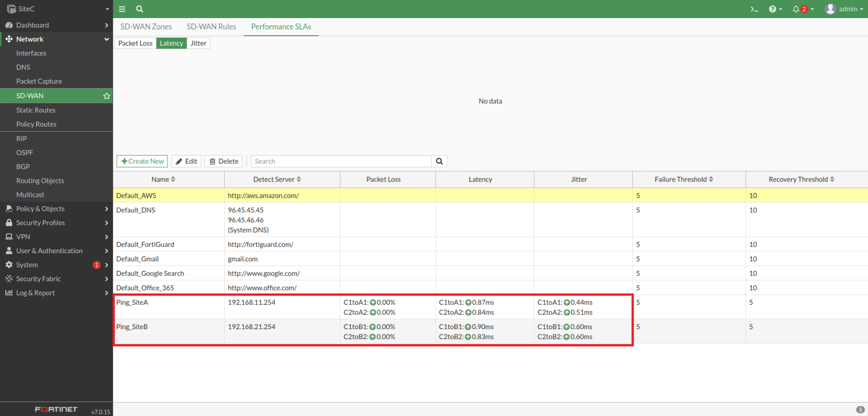Click the SD-WAN favorite star icon
The width and height of the screenshot is (868, 416).
106,96
